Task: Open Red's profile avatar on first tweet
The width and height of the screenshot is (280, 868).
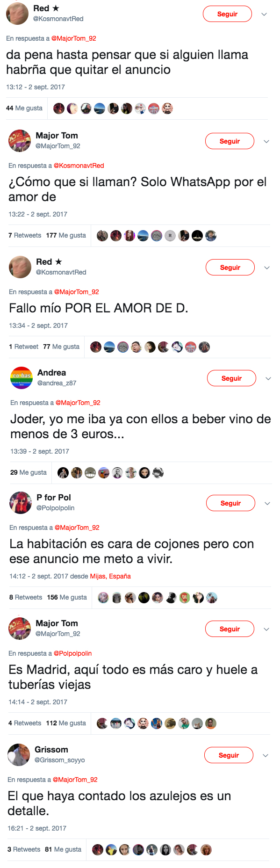Action: (x=17, y=13)
